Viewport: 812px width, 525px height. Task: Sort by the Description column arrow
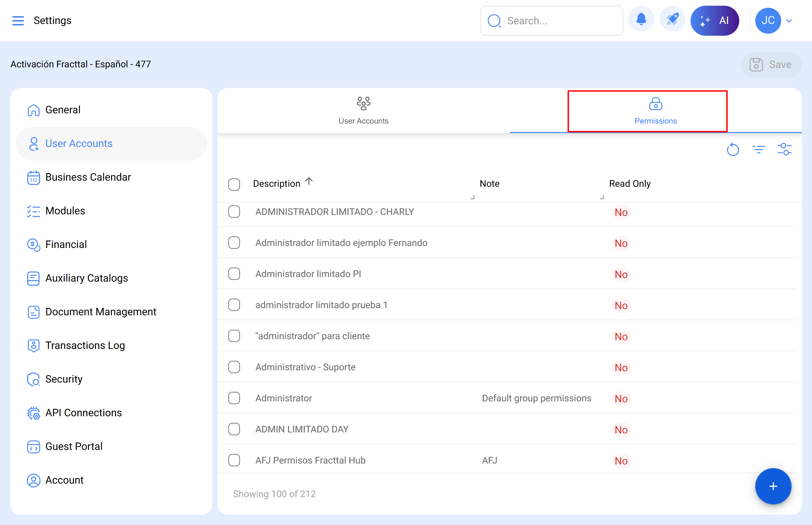pos(309,181)
